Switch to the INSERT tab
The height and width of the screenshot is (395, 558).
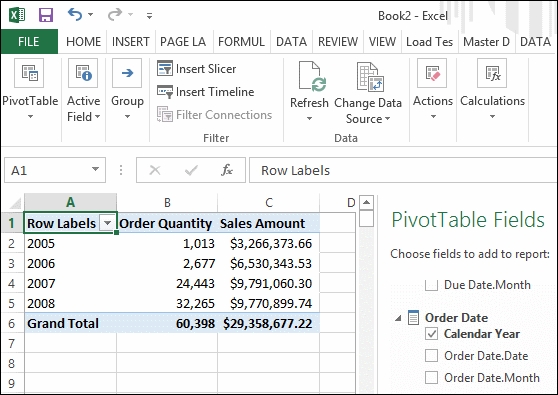131,42
